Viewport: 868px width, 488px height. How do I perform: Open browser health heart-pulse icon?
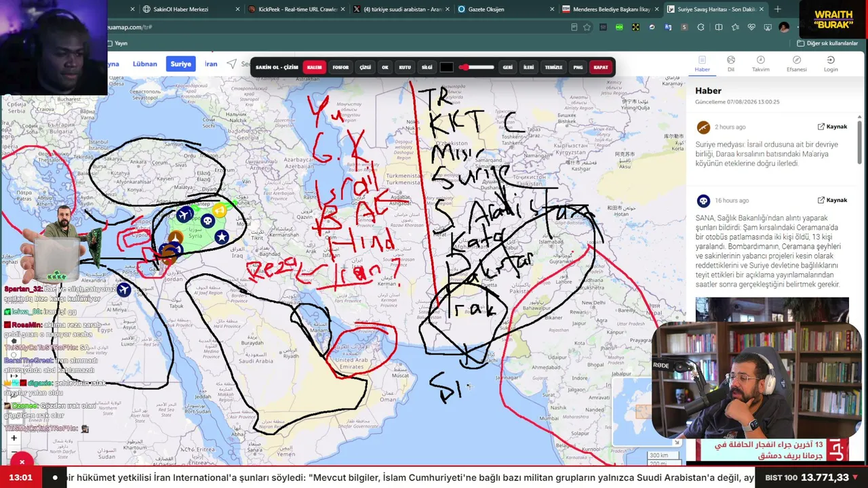751,27
